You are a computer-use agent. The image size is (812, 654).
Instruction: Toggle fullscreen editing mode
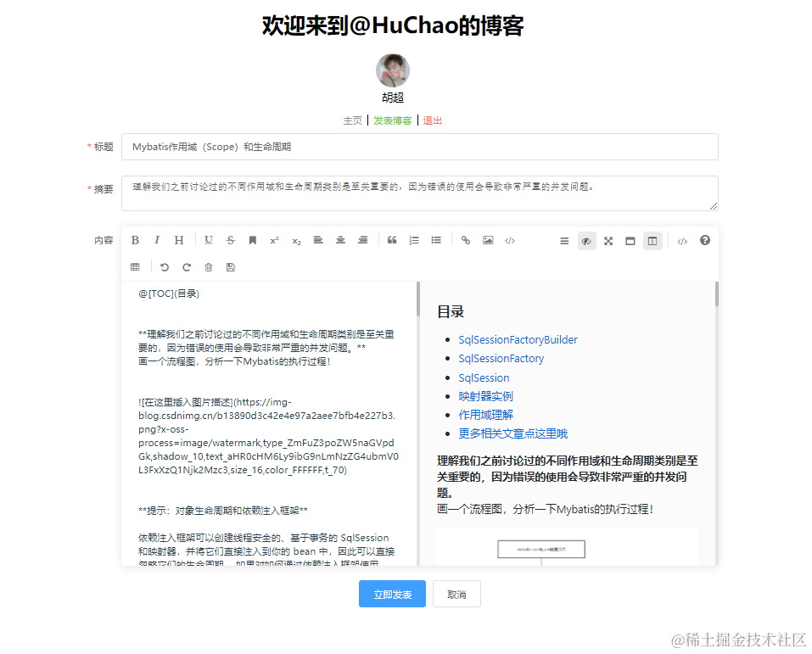[608, 241]
